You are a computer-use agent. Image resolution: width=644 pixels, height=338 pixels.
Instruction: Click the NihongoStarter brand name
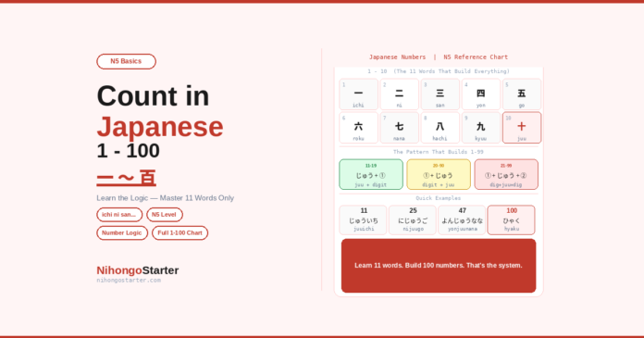[138, 270]
